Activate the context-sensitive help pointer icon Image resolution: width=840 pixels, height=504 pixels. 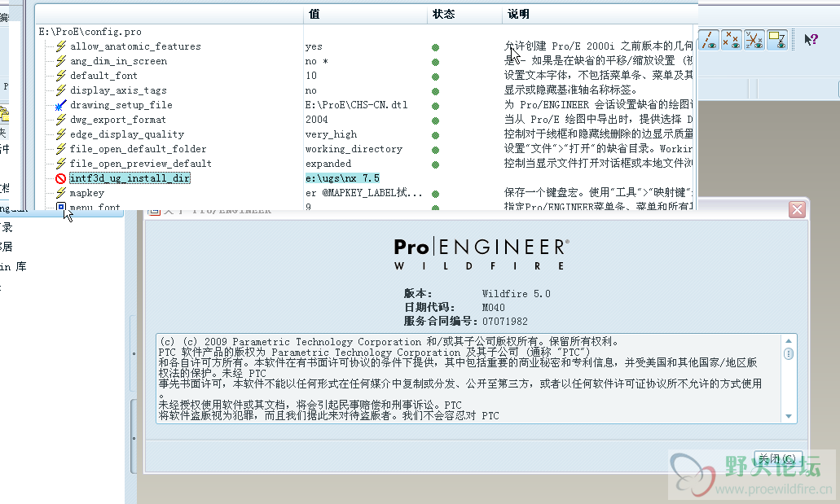811,40
